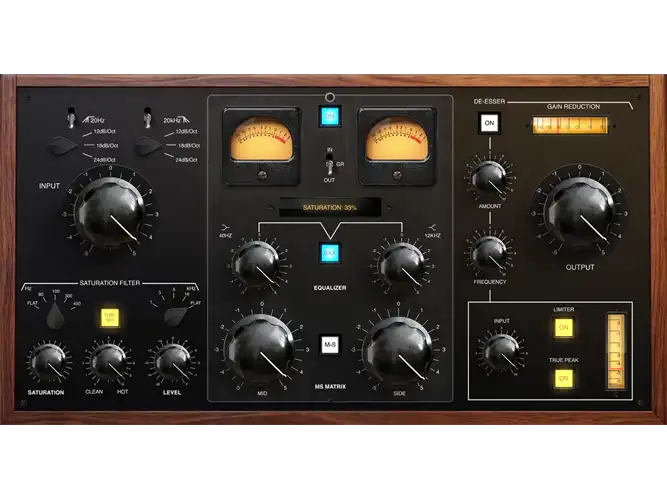Click the large INPUT knob
The height and width of the screenshot is (500, 667).
(x=110, y=212)
